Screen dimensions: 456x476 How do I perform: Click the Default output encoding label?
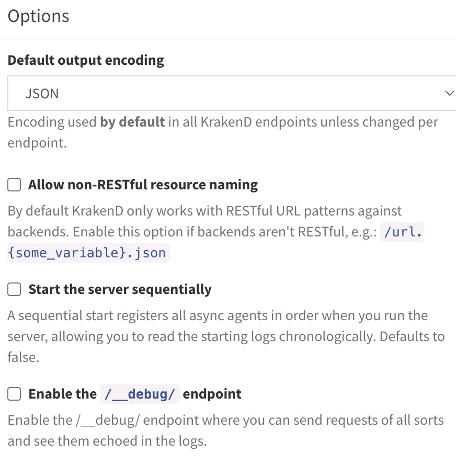pyautogui.click(x=86, y=60)
